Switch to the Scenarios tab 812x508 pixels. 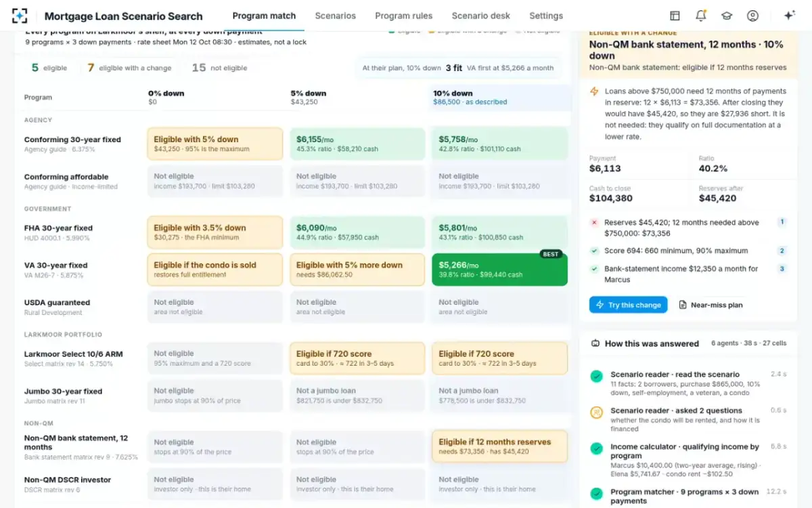point(335,16)
